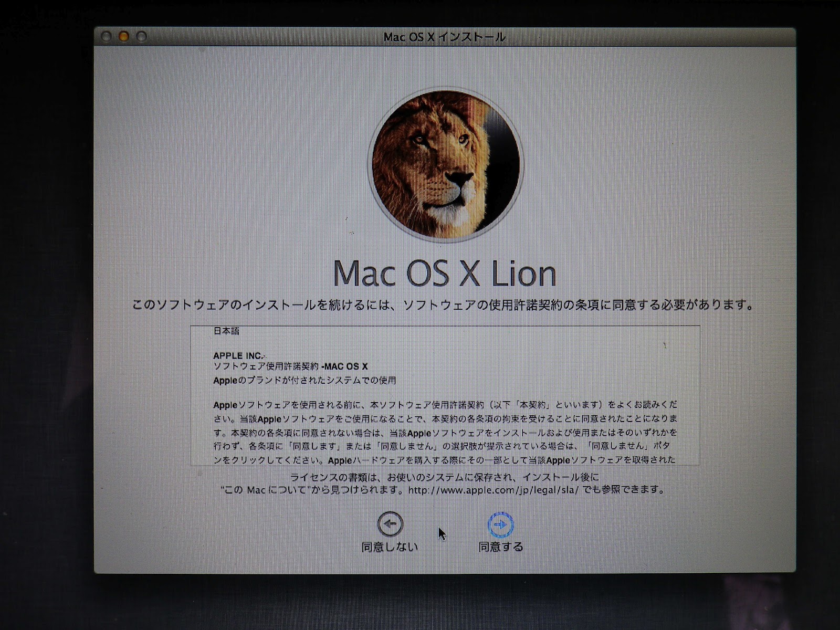Click the gray close button in the title bar
The image size is (840, 630).
[x=107, y=37]
